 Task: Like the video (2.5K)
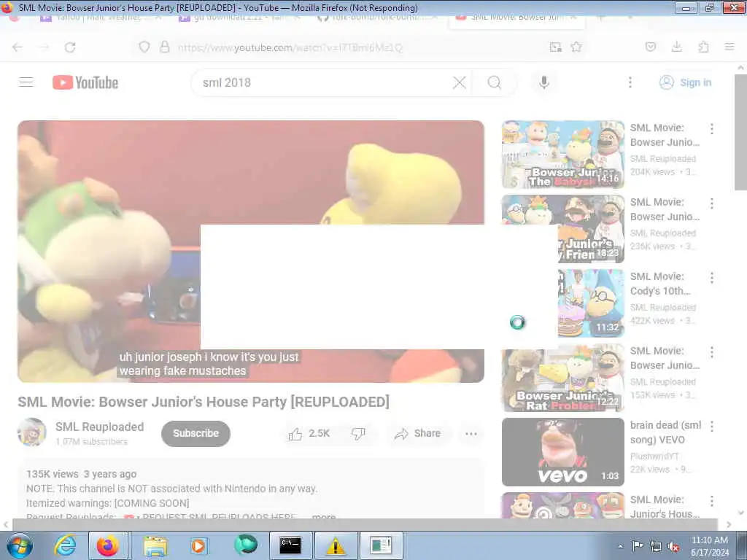309,434
